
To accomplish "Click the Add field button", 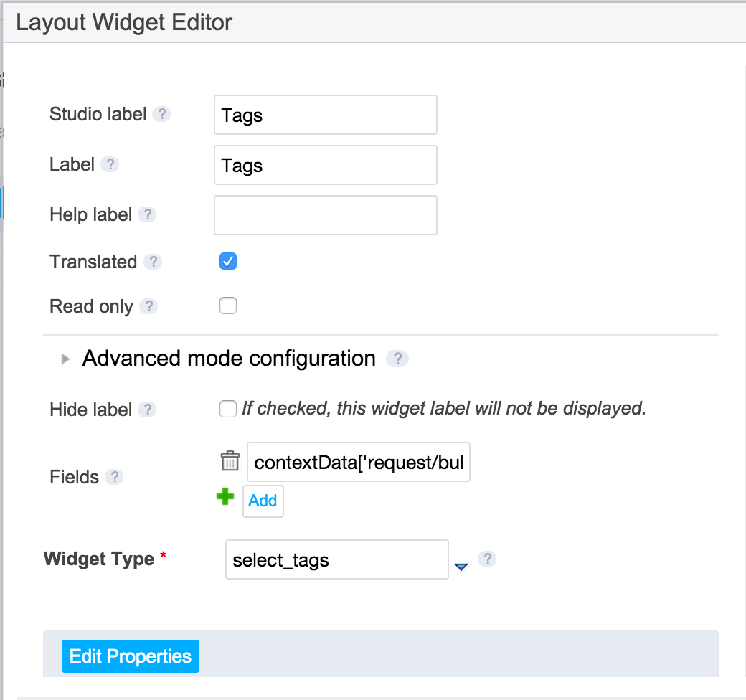I will pos(263,501).
